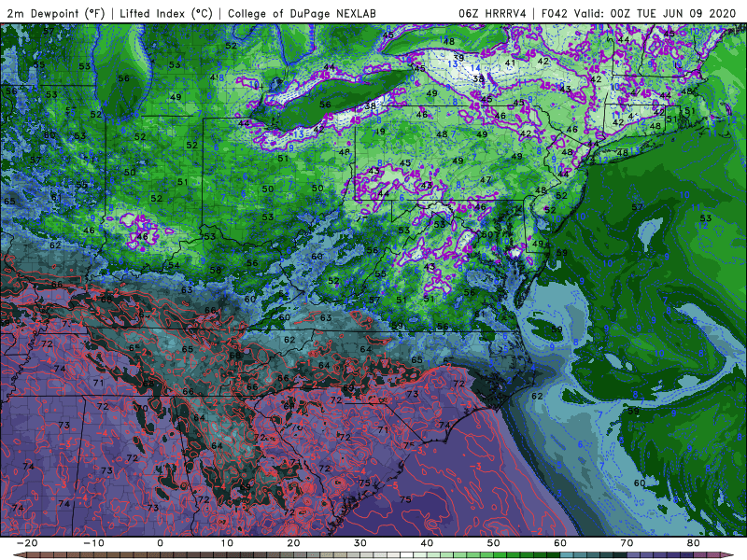Click the 'Valid: 00Z TUE JUN 09 2020' text
The width and height of the screenshot is (747, 560).
655,13
